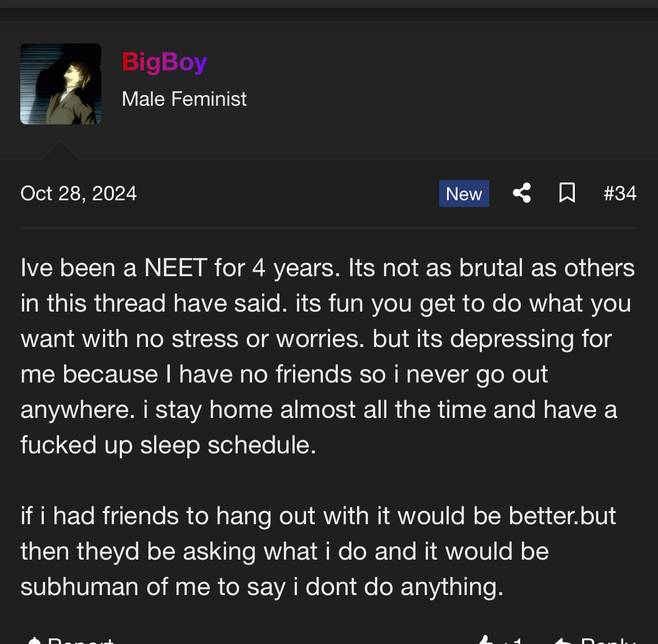The width and height of the screenshot is (658, 644).
Task: Click the "want with no stress" line
Action: (x=316, y=339)
